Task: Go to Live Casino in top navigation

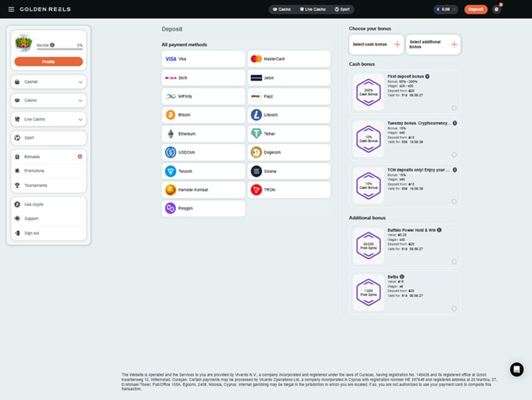Action: 313,9
